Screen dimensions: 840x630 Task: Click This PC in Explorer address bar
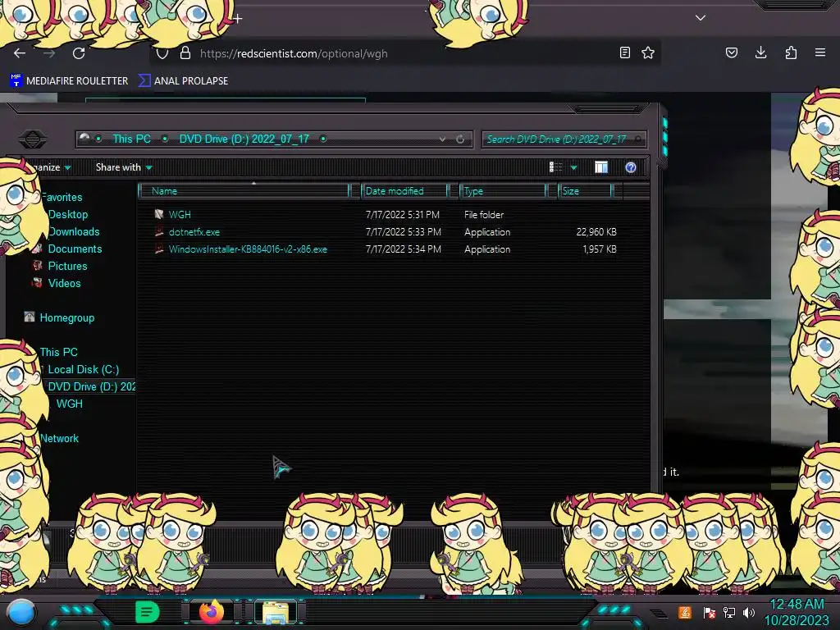131,139
